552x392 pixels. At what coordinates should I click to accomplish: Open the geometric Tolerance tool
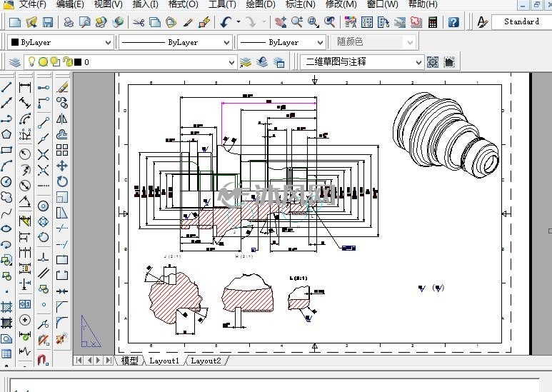25,304
